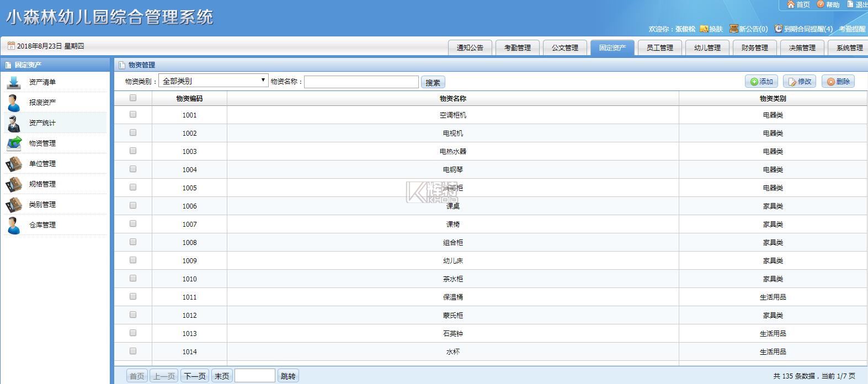Screen dimensions: 868x384
Task: Check the row for 1001 空调柜机
Action: click(133, 115)
